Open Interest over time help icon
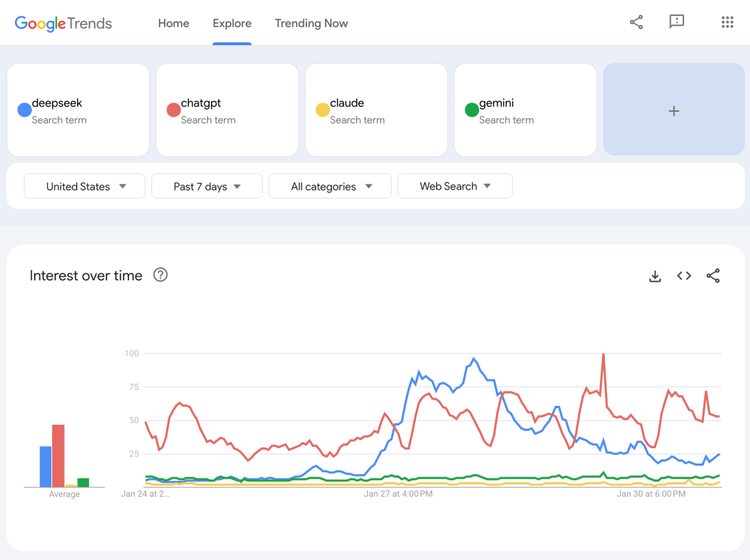Screen dimensions: 750x560 pos(160,275)
